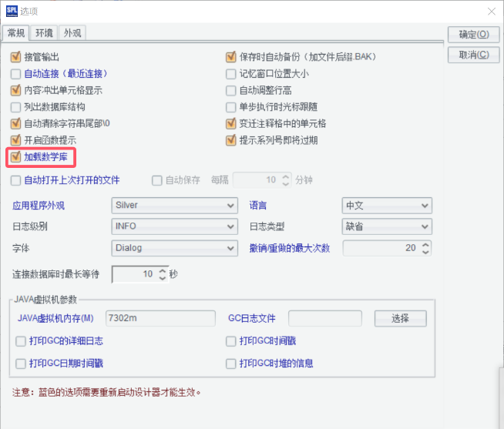Click the SPL application icon in title bar
Viewport: 504px width, 429px height.
pos(12,11)
